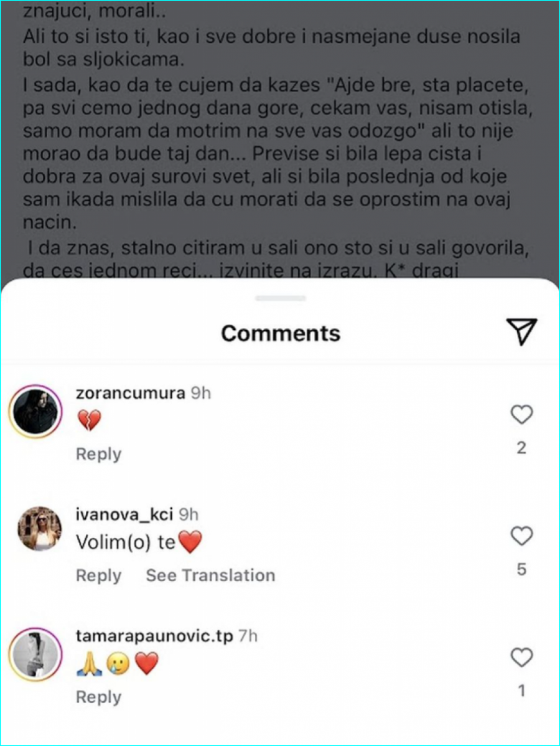This screenshot has width=560, height=746.
Task: Open tamarapaunovic.tp's profile picture
Action: pyautogui.click(x=35, y=653)
